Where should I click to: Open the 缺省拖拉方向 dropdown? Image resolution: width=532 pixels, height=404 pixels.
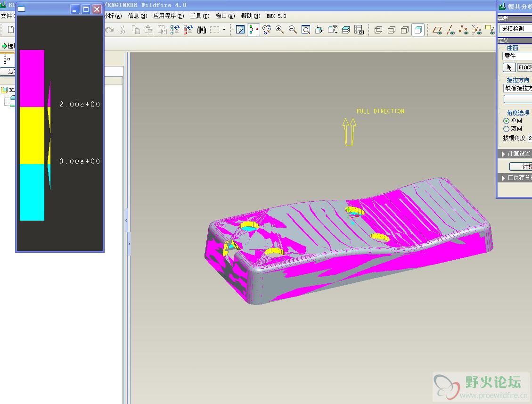point(518,88)
